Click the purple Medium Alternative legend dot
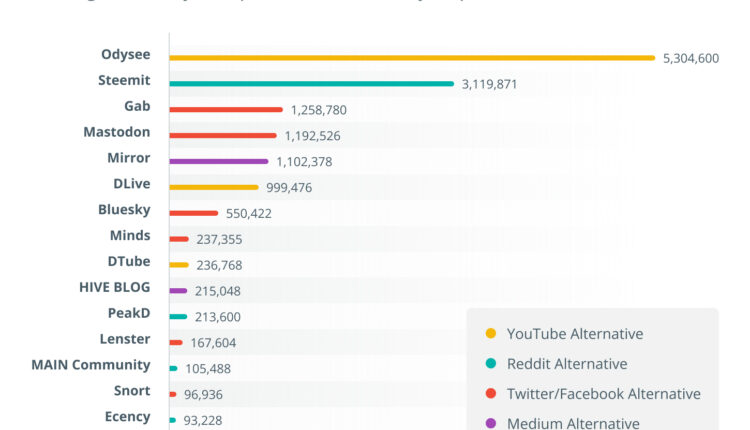 point(490,423)
